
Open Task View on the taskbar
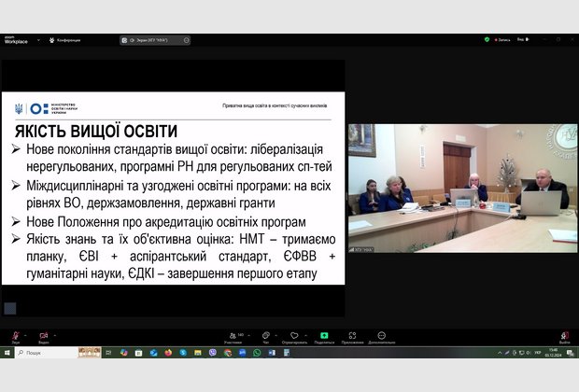(x=108, y=353)
